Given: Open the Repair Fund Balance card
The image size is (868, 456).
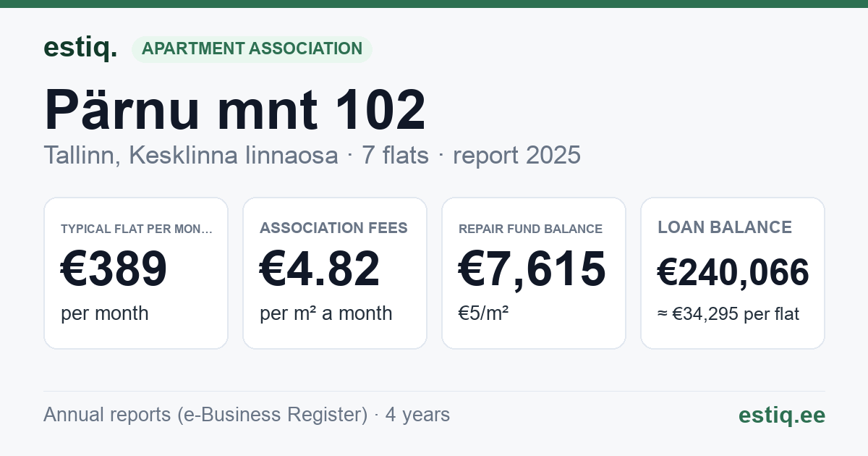Looking at the screenshot, I should 534,273.
